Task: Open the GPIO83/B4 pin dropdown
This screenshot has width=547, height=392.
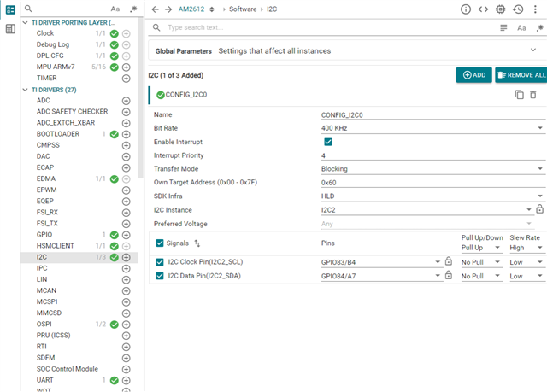Action: pos(381,262)
